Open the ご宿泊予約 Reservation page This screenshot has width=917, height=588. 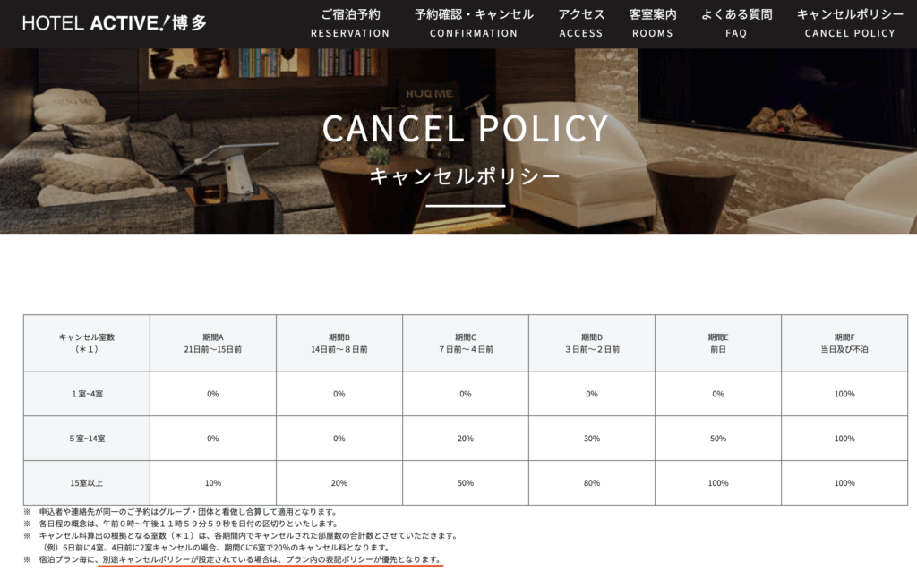350,23
